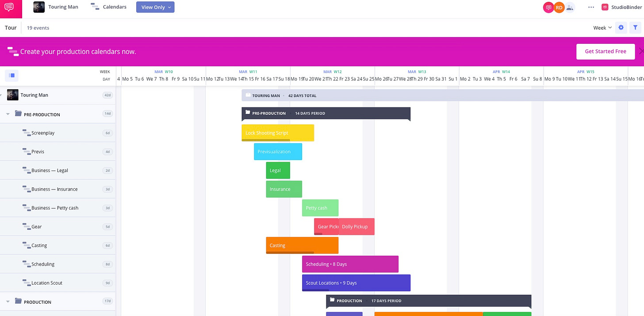Open the View Only dropdown

pyautogui.click(x=155, y=7)
